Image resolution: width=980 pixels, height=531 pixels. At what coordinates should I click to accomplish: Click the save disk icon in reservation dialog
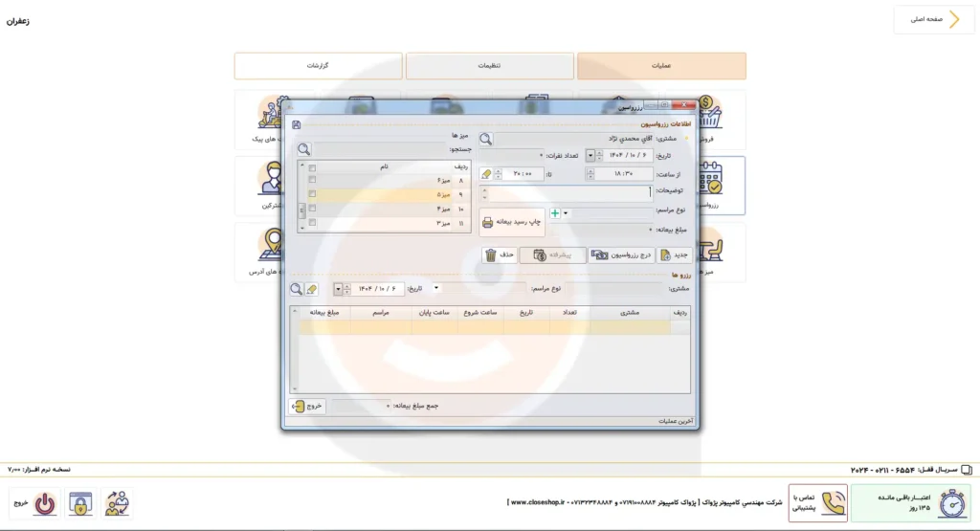pyautogui.click(x=297, y=125)
